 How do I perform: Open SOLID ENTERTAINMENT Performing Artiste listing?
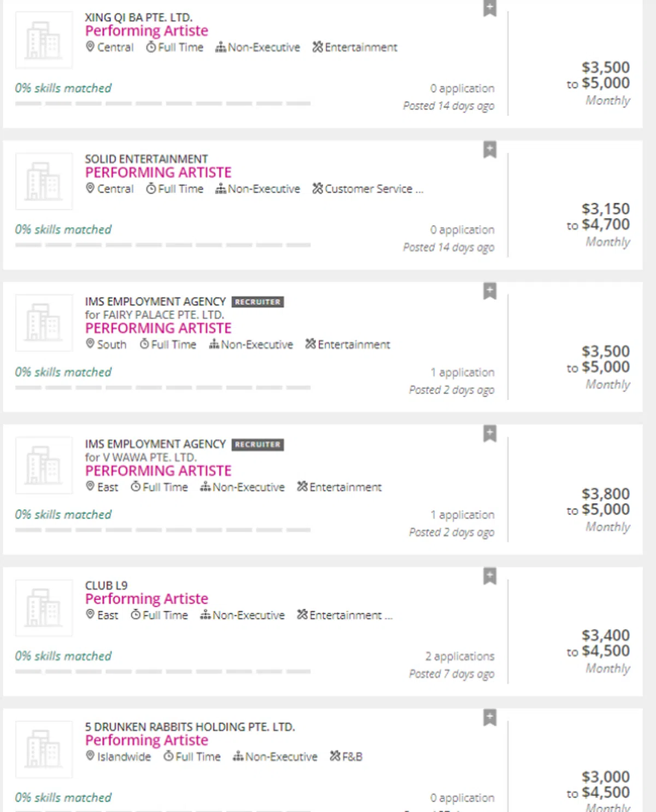click(x=158, y=173)
